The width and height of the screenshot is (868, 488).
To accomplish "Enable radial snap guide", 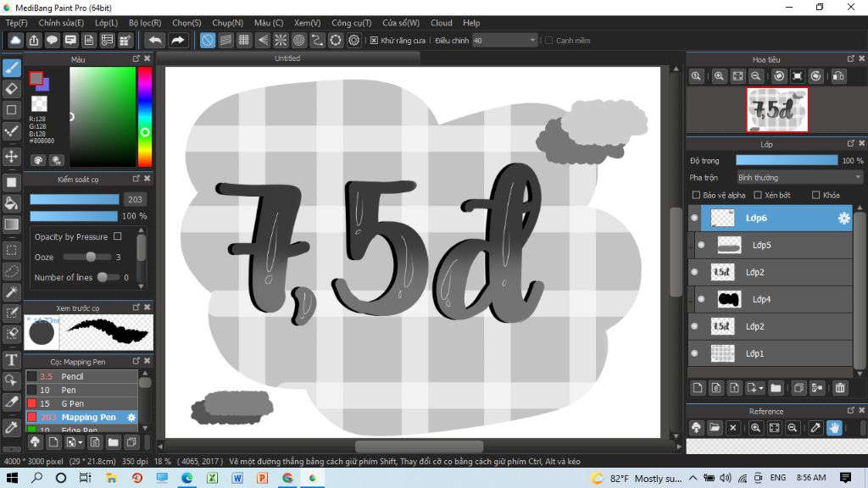I will pyautogui.click(x=281, y=41).
